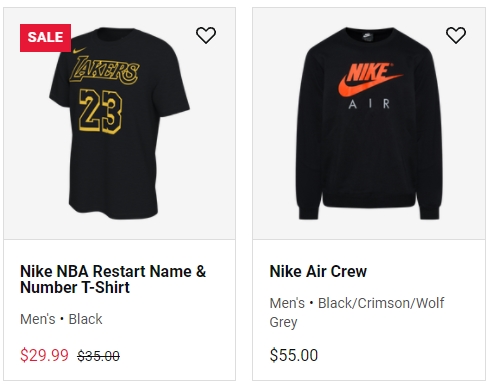Image resolution: width=494 pixels, height=388 pixels.
Task: Open the black Nike Air Crew sweatshirt thumbnail
Action: pyautogui.click(x=369, y=123)
